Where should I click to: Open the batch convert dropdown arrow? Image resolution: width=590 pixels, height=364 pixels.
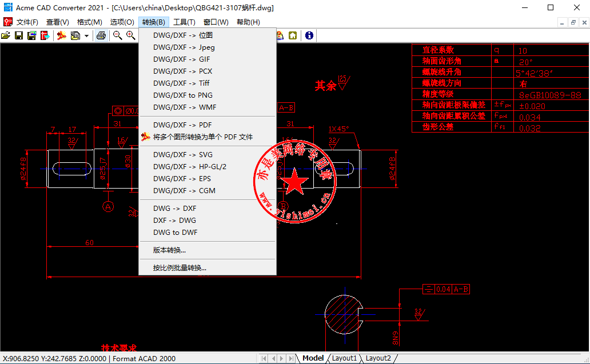click(x=86, y=36)
